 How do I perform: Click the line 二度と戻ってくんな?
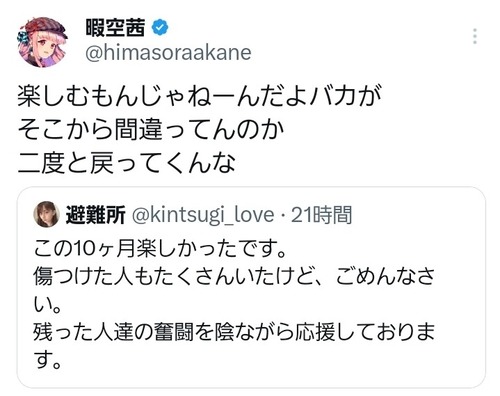(x=127, y=163)
